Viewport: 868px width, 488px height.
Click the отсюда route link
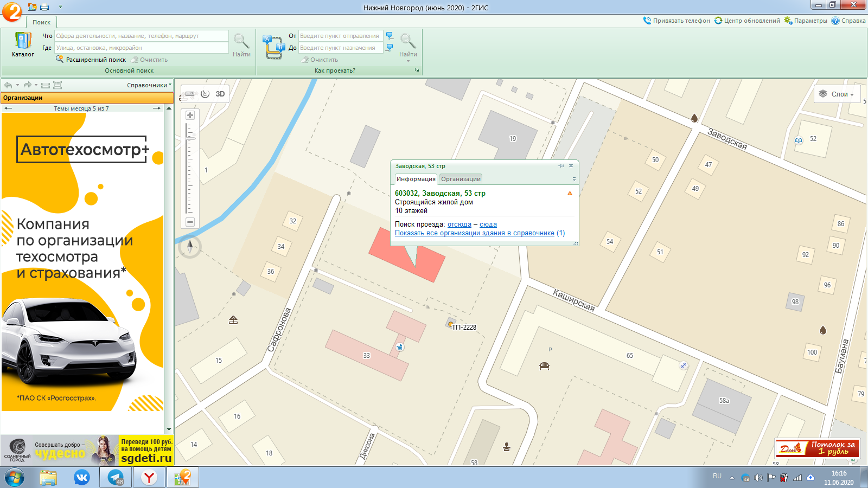click(x=459, y=224)
